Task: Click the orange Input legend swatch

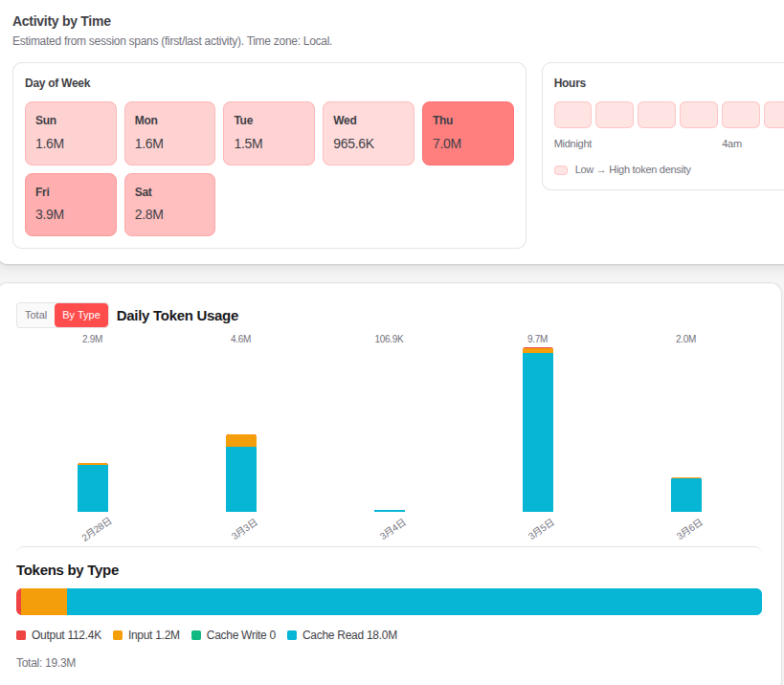Action: coord(118,635)
